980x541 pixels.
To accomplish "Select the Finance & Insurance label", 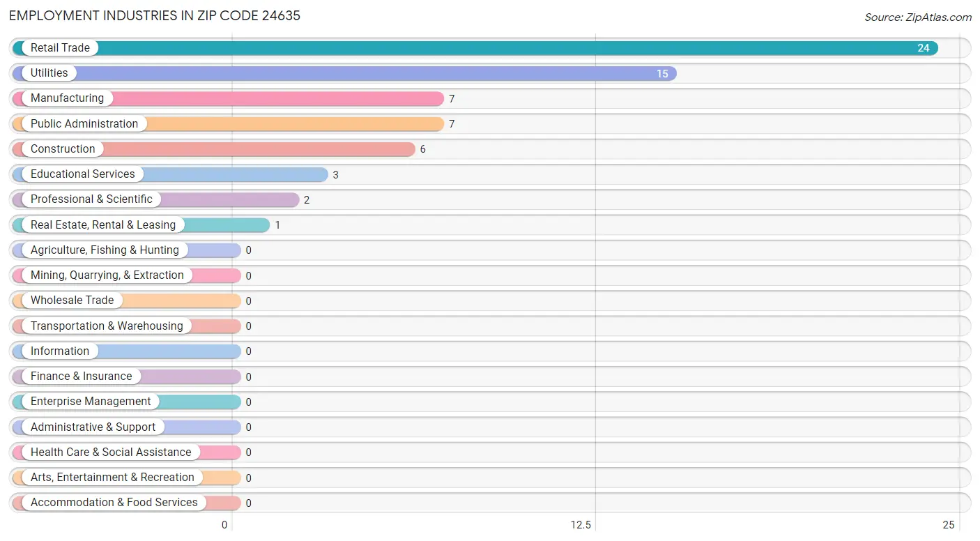I will (81, 376).
